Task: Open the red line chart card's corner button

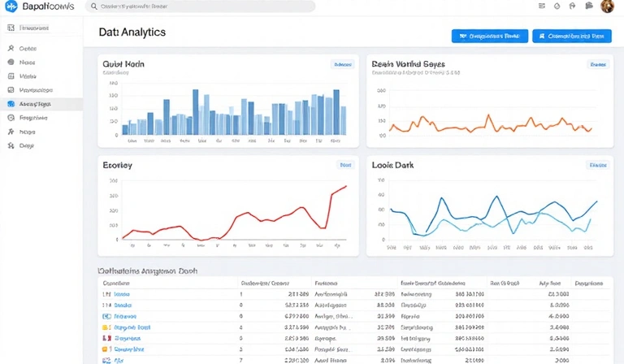Action: pos(345,165)
